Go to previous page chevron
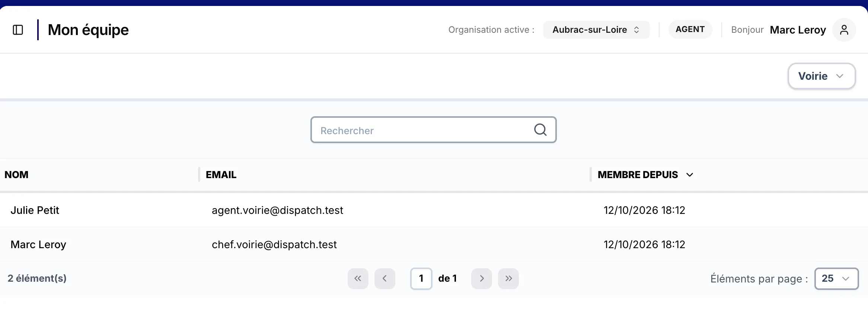Screen dimensions: 868x313 click(x=385, y=279)
